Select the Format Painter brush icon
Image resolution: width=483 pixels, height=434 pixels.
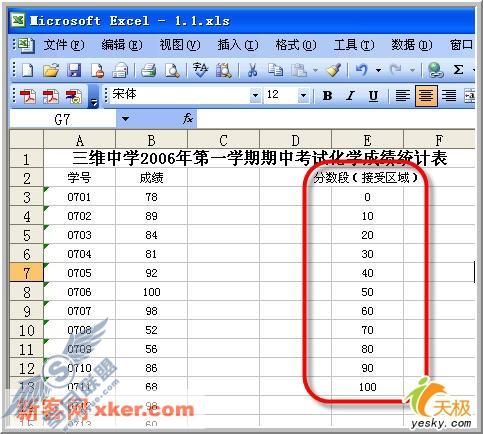pyautogui.click(x=334, y=70)
